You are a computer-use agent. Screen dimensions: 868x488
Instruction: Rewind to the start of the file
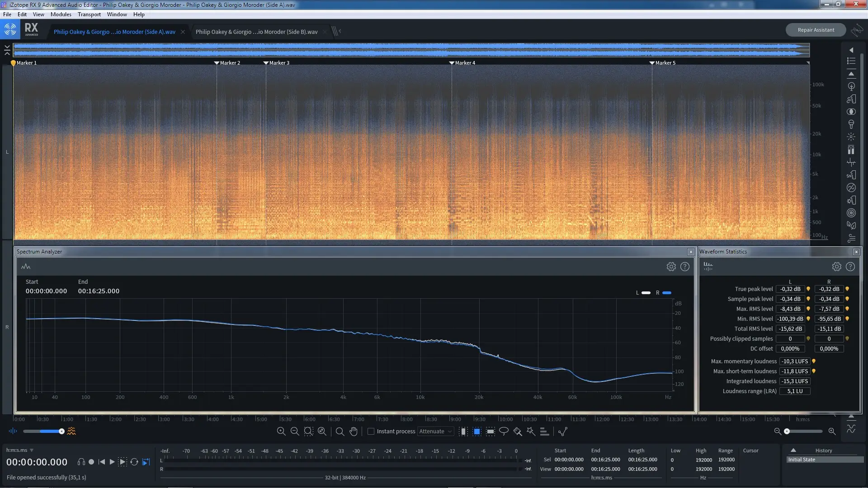point(102,462)
